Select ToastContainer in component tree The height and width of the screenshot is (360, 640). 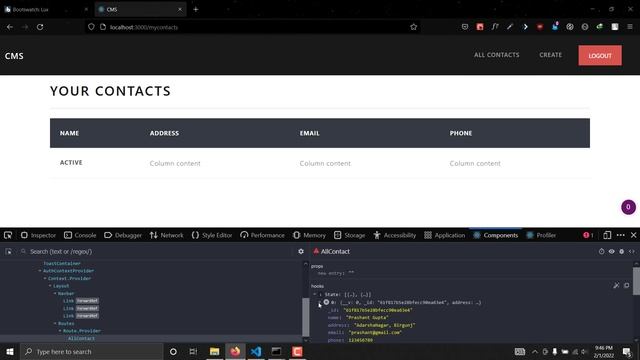pyautogui.click(x=62, y=264)
